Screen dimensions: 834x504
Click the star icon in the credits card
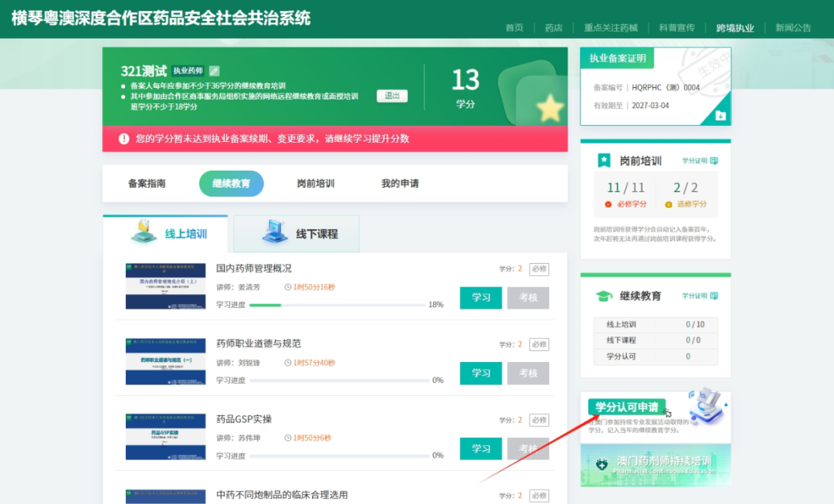550,108
